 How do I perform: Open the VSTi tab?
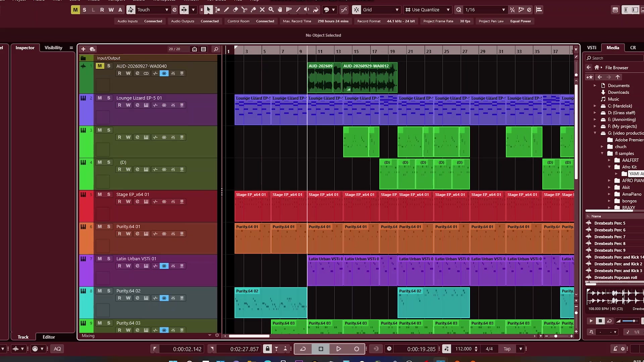[x=592, y=48]
